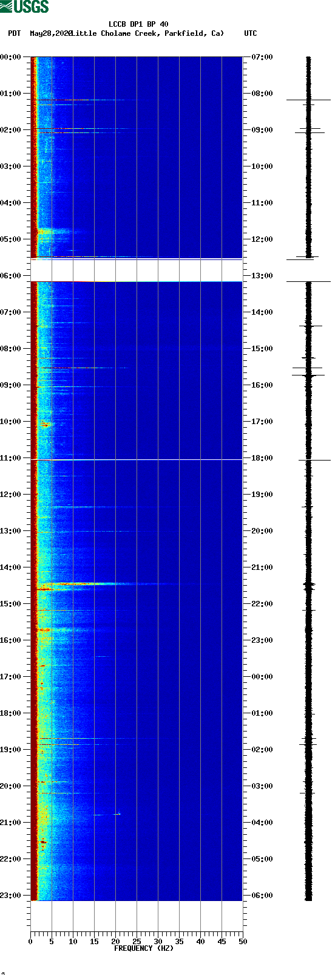Click the 06:00 PDT time label
This screenshot has height=980, width=335.
[11, 276]
